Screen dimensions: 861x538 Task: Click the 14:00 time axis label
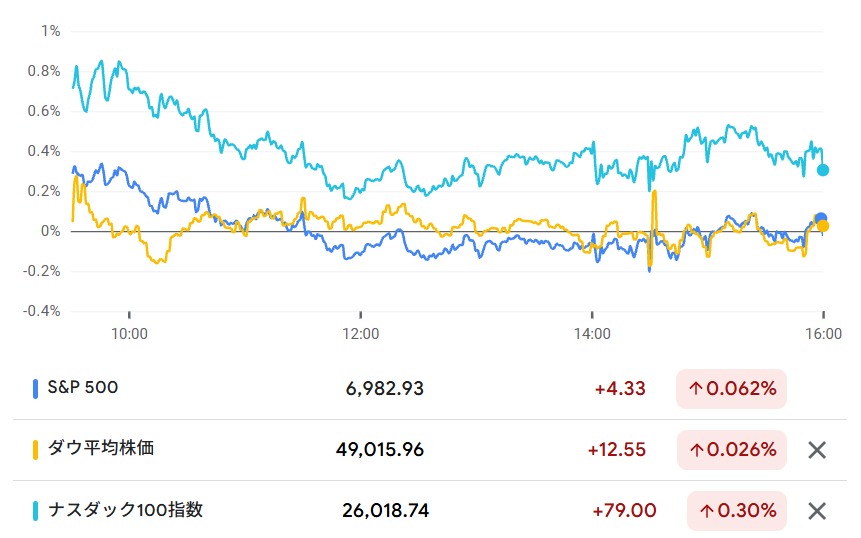click(x=592, y=333)
